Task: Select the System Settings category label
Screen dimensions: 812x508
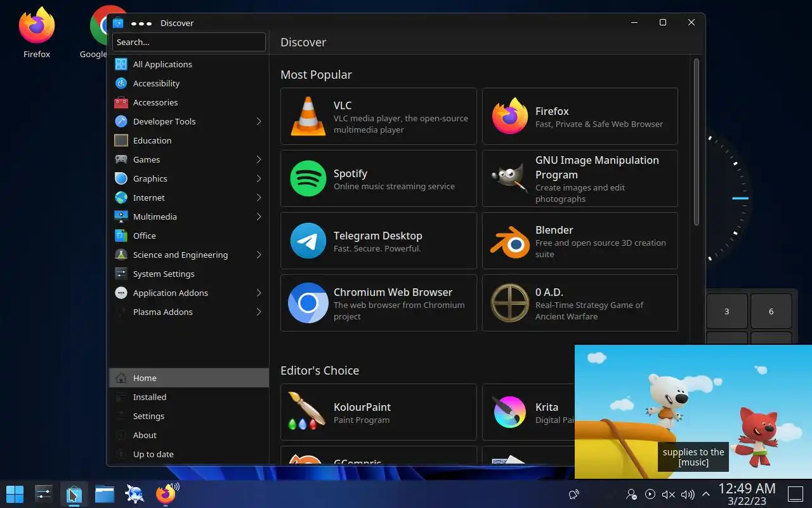Action: pyautogui.click(x=164, y=274)
